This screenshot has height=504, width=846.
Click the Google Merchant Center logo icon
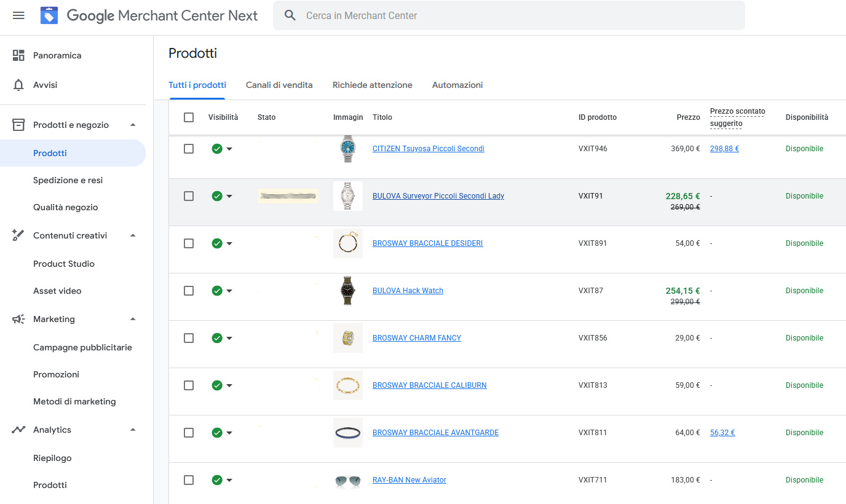point(49,15)
